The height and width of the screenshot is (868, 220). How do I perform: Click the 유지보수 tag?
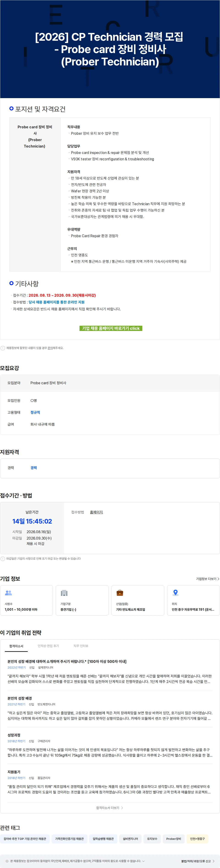coord(152,839)
